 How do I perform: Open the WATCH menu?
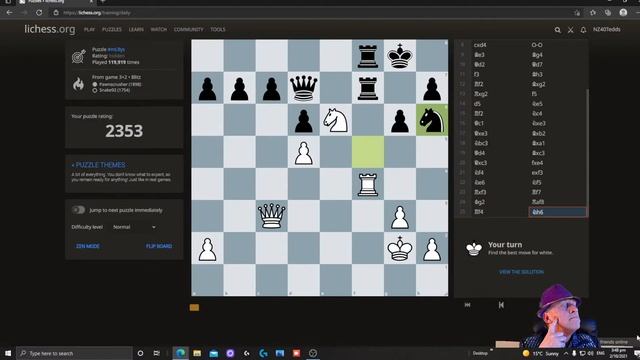coord(158,29)
